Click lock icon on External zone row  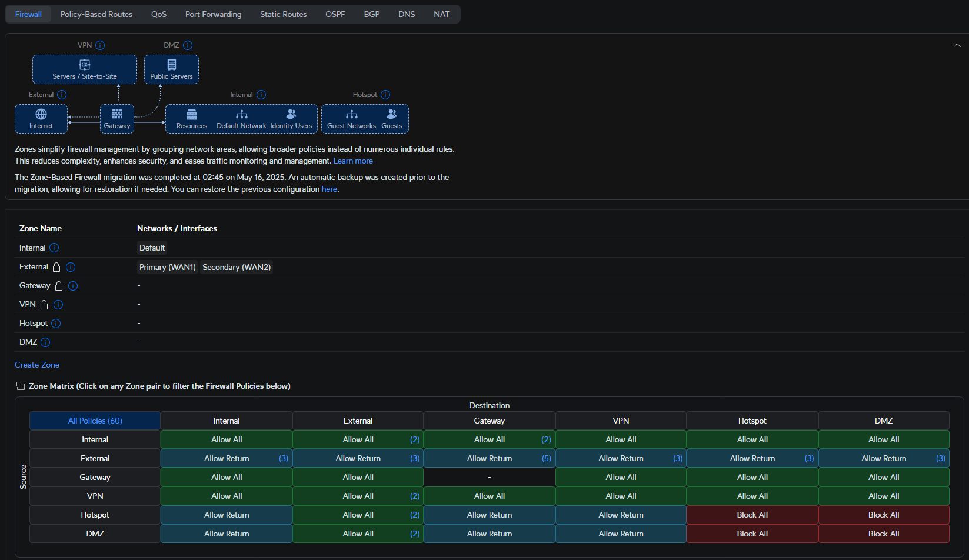tap(56, 267)
